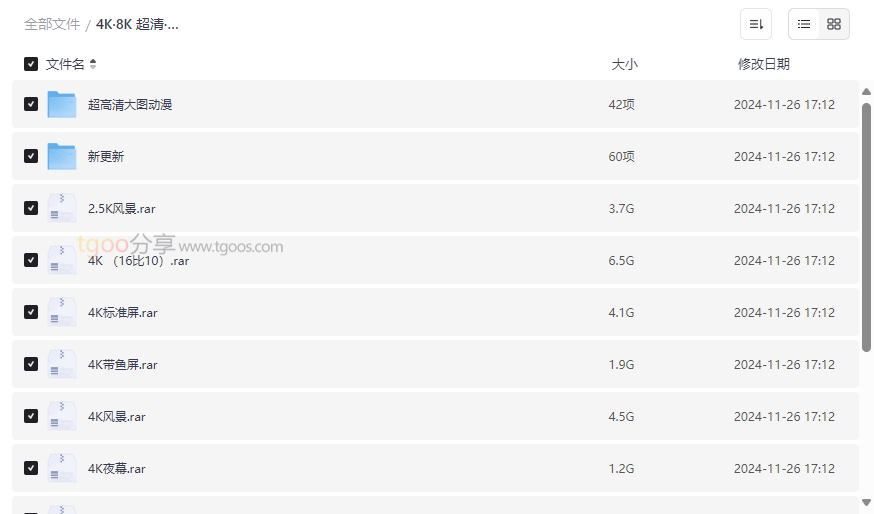This screenshot has height=514, width=874.
Task: Select the 4K夜幕.rar archive icon
Action: (x=61, y=468)
